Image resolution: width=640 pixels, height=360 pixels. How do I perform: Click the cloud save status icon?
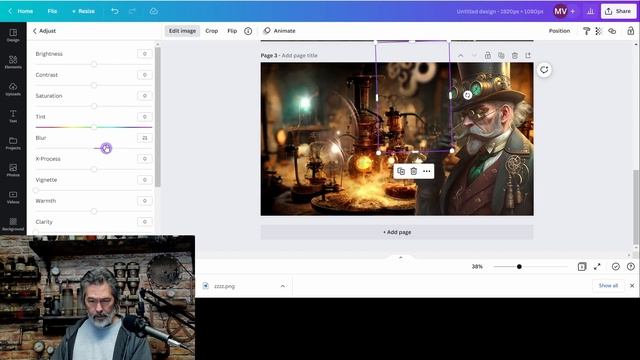click(x=153, y=11)
